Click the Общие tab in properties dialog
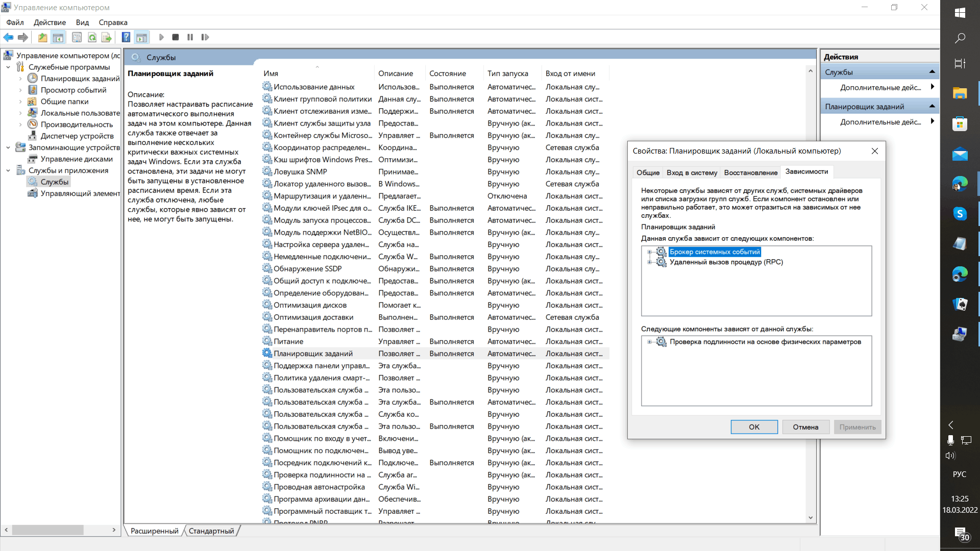The image size is (980, 551). click(648, 171)
